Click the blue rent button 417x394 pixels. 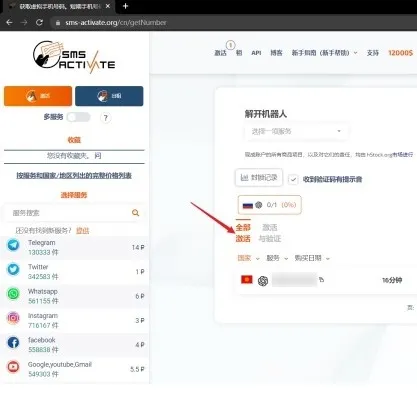pos(109,96)
